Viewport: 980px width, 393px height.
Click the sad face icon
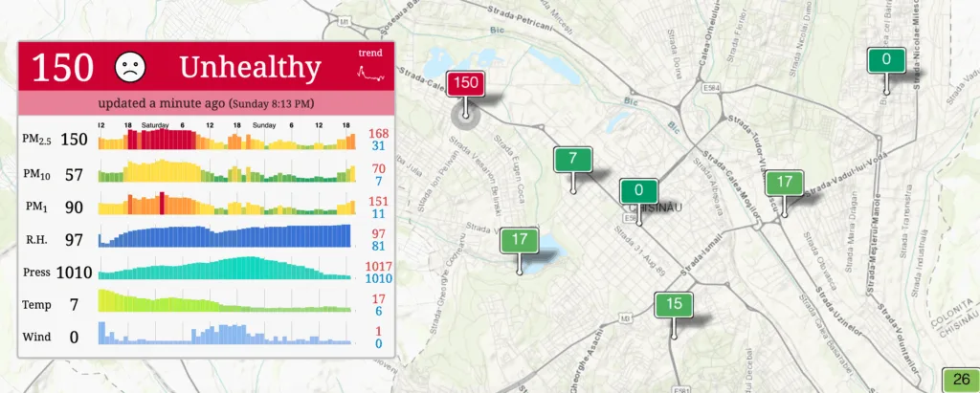coord(130,67)
